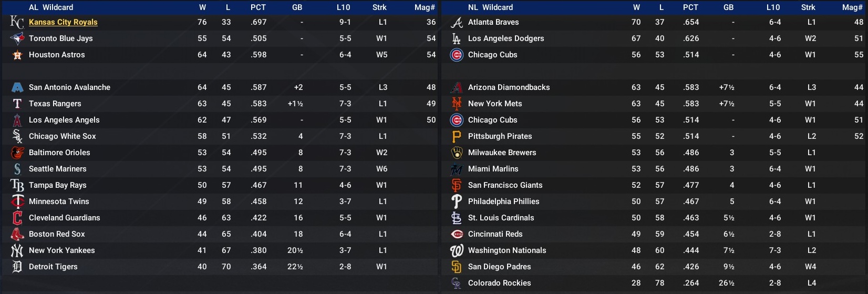Sort NL Wildcard by W column header

tap(636, 7)
